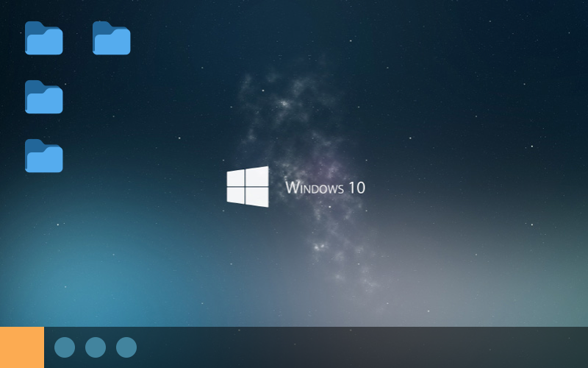Click the "10" numeral in Windows 10 text

(x=356, y=188)
